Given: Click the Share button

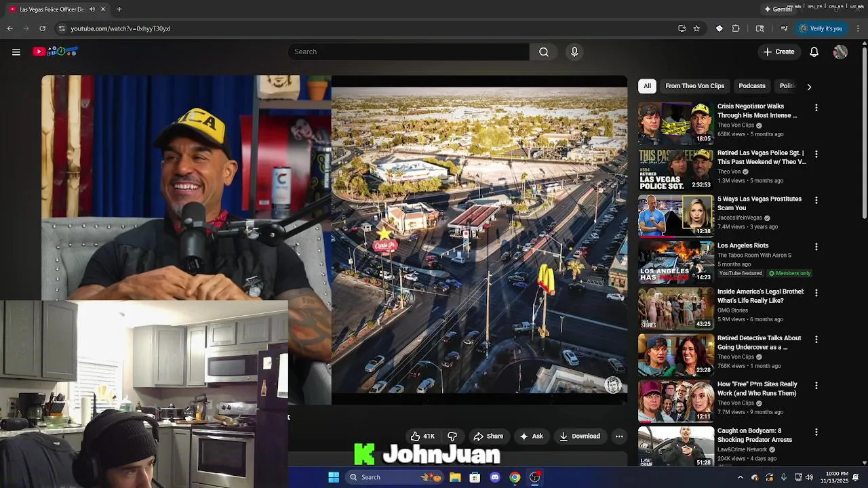Looking at the screenshot, I should [x=488, y=436].
